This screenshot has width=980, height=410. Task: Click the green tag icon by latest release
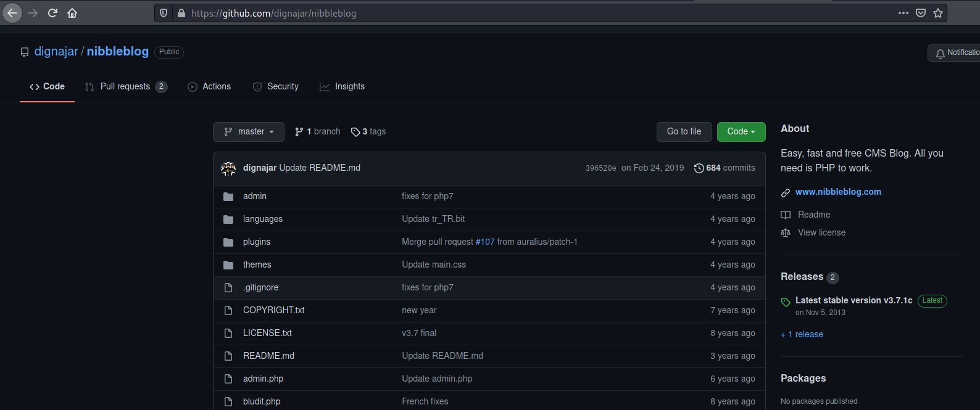pos(786,302)
